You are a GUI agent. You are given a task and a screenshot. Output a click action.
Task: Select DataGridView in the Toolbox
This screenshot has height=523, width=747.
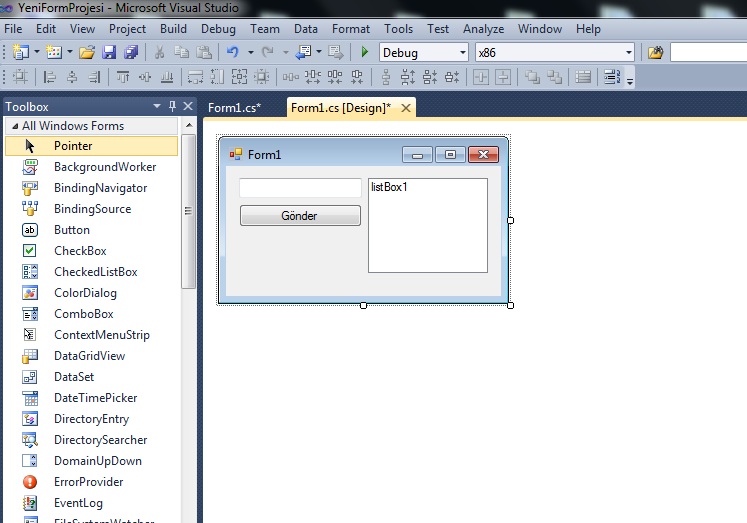[x=91, y=356]
